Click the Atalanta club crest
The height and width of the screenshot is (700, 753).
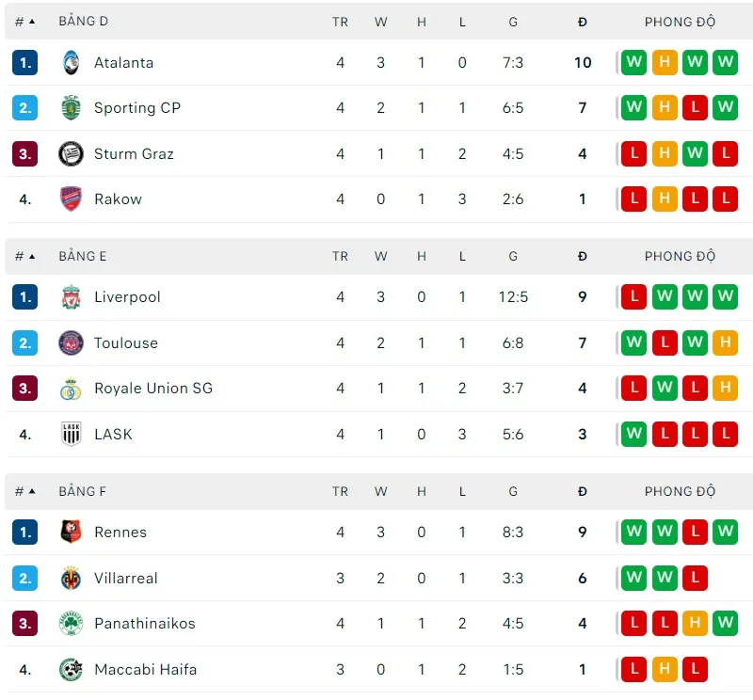click(71, 62)
